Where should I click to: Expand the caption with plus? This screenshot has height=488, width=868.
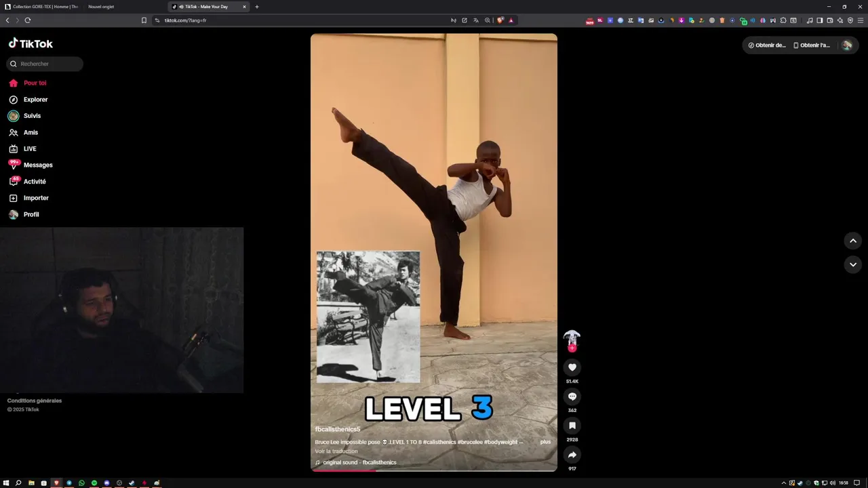(x=545, y=442)
